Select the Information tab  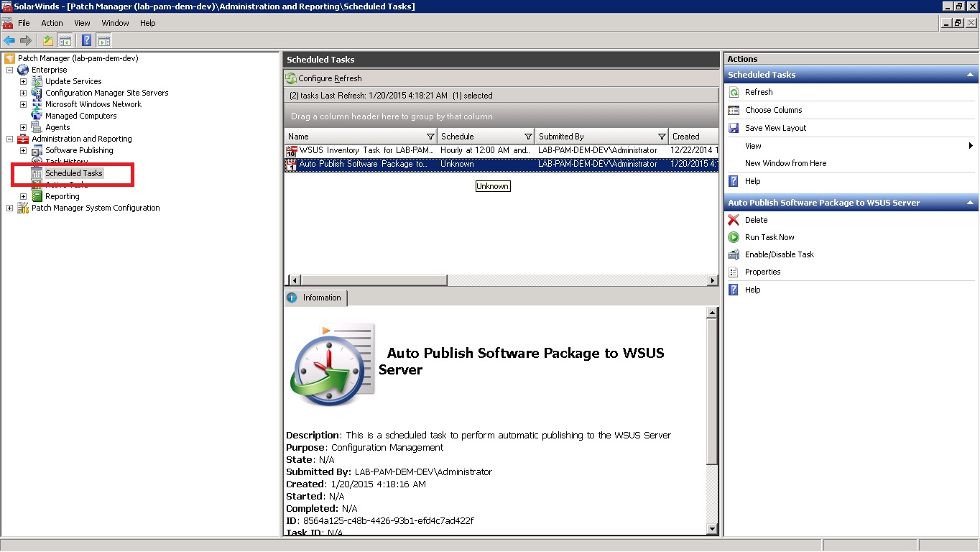point(315,298)
